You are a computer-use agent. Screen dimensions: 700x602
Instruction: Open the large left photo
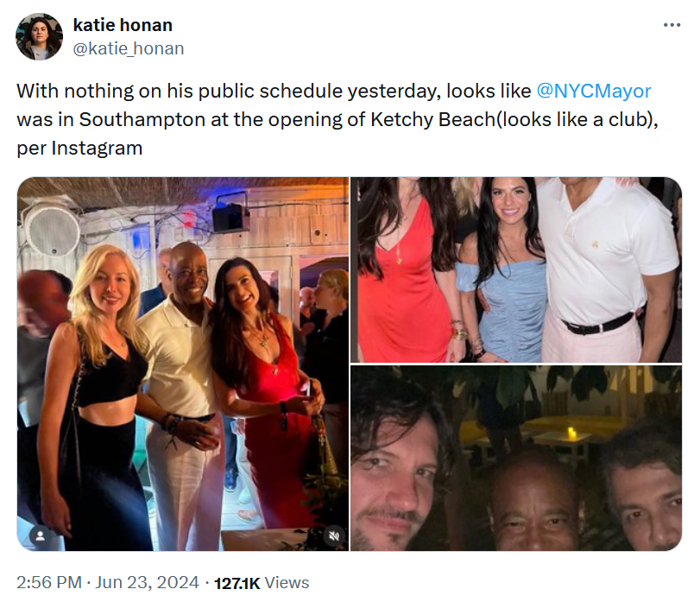(x=183, y=363)
